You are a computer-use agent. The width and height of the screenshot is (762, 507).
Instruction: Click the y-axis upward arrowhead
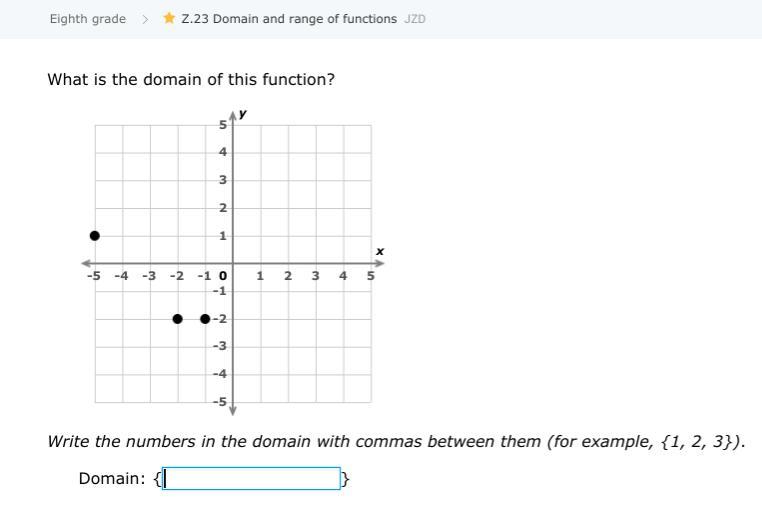233,117
